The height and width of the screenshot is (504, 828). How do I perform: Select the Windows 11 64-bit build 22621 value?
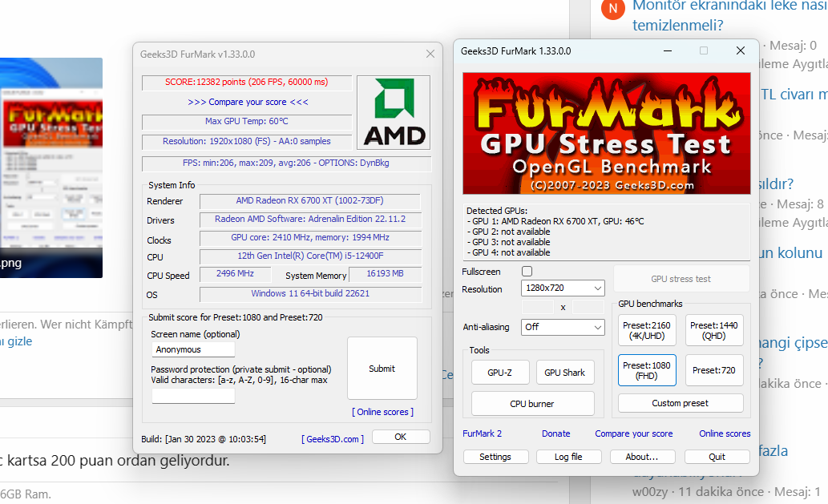[310, 293]
